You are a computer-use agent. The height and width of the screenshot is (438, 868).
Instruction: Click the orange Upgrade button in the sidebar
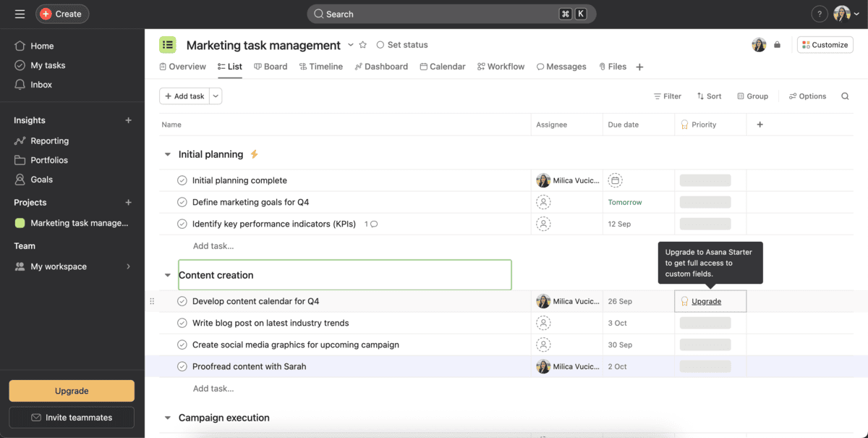click(72, 391)
